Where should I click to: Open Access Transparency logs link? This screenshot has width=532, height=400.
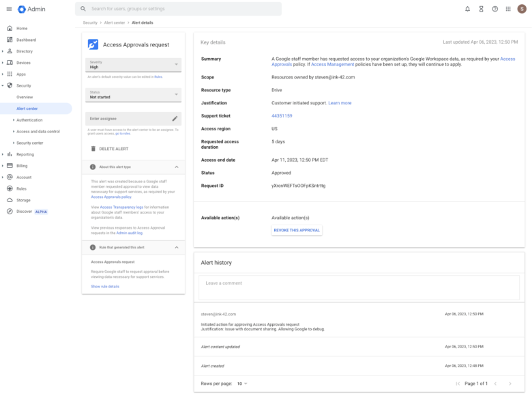pyautogui.click(x=121, y=207)
